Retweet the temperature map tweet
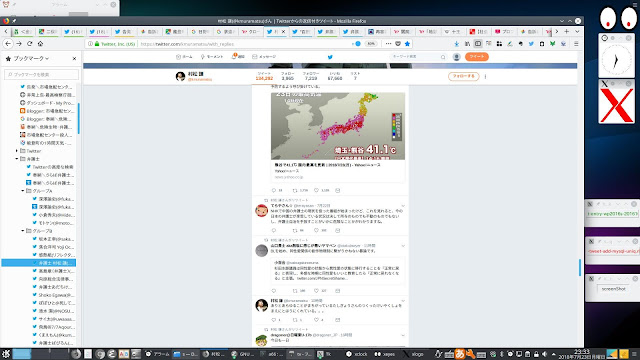 click(x=295, y=190)
